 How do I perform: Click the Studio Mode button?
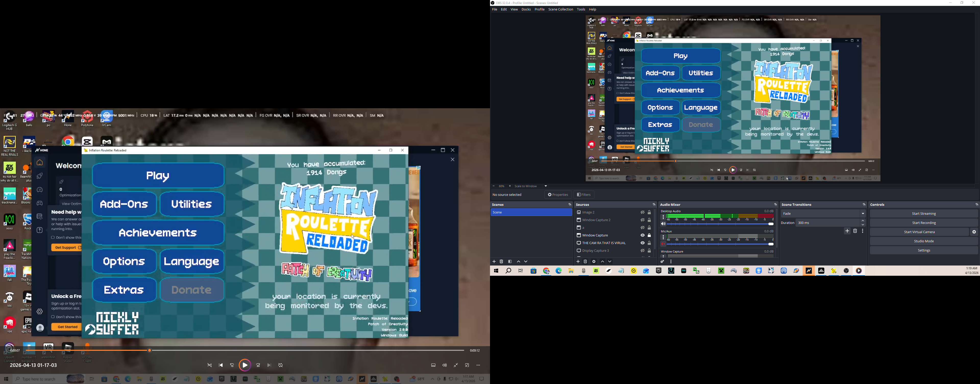coord(924,241)
